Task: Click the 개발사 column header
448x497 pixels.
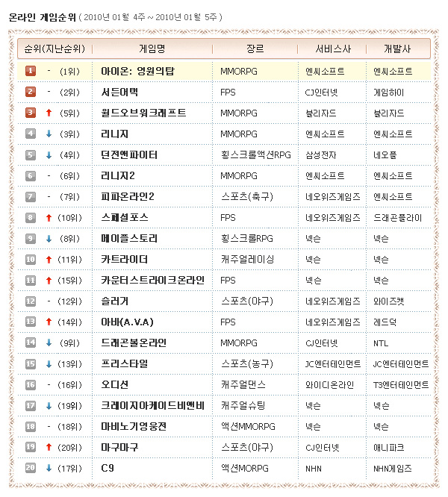Action: coord(396,49)
